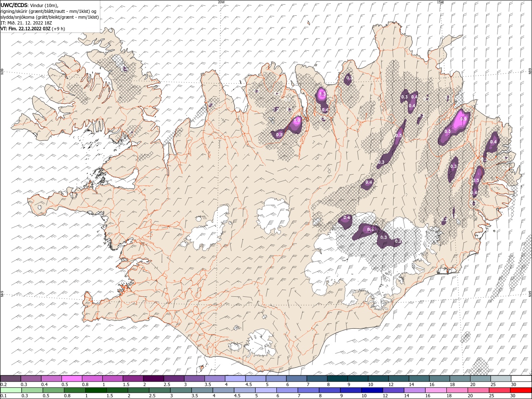Image resolution: width=532 pixels, height=399 pixels.
Task: Click the pale mint 0.1 swatch in lower legend
Action: tap(11, 390)
